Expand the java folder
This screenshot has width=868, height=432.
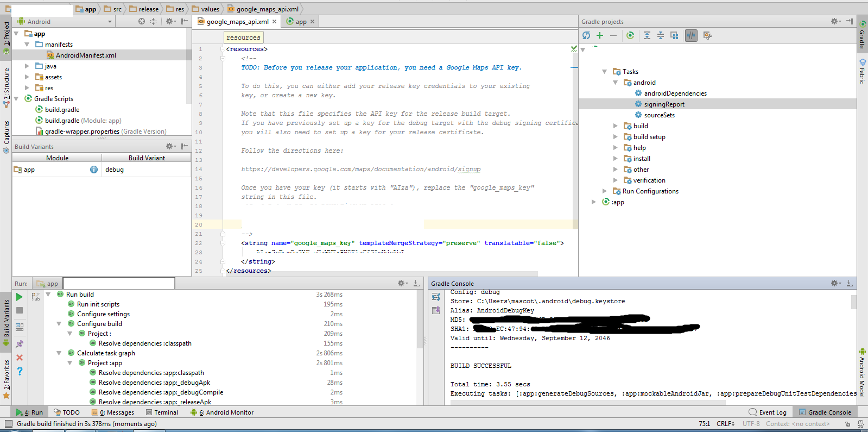27,66
